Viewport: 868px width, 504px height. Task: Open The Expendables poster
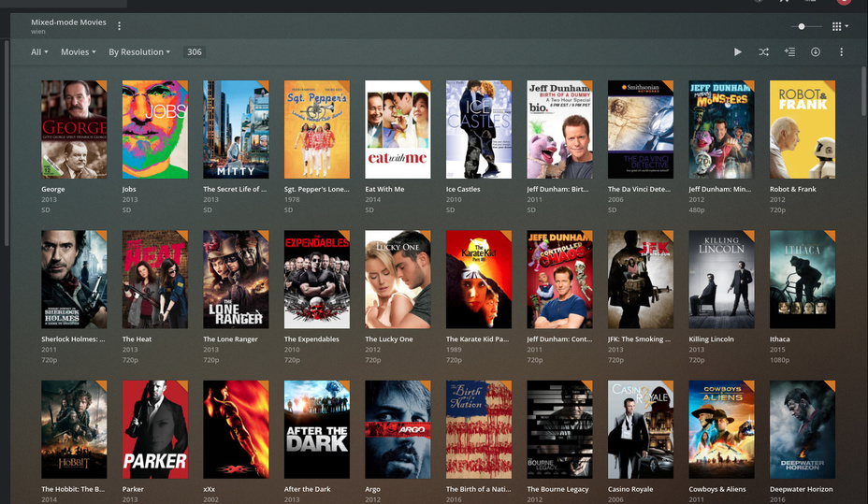click(x=317, y=280)
